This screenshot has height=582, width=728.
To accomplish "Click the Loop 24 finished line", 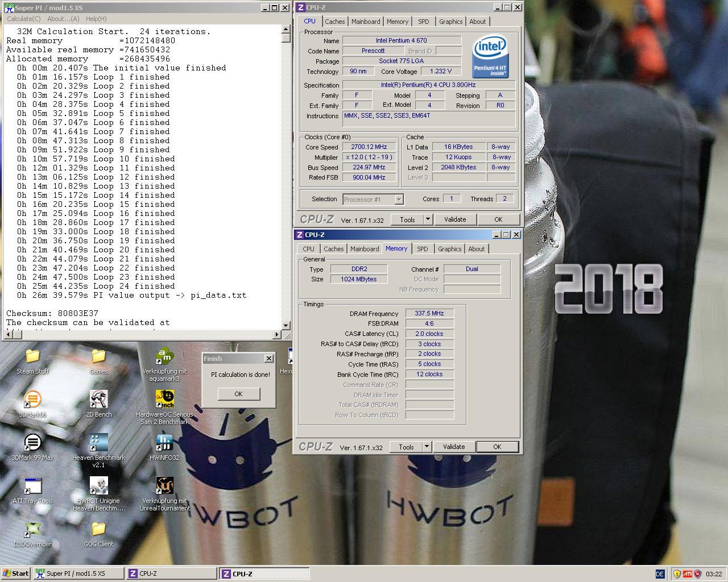I will click(96, 286).
